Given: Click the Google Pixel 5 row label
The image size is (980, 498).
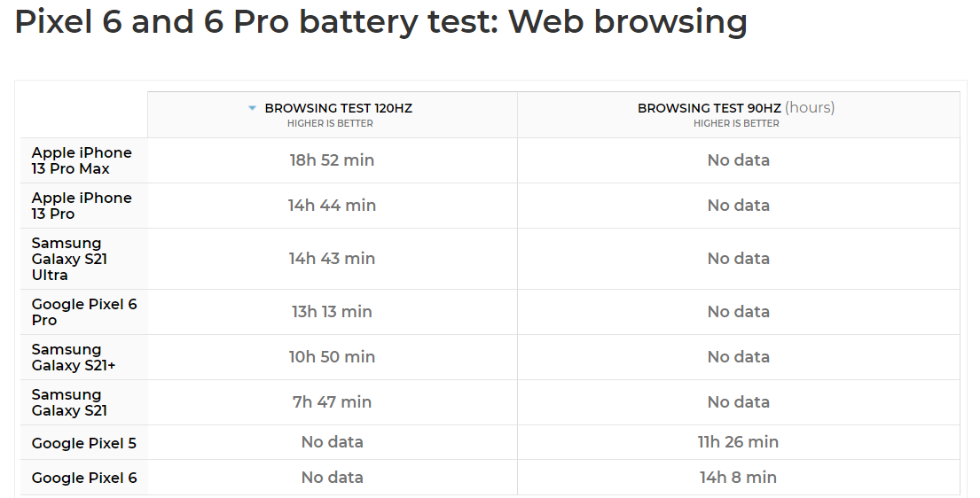Looking at the screenshot, I should click(84, 443).
